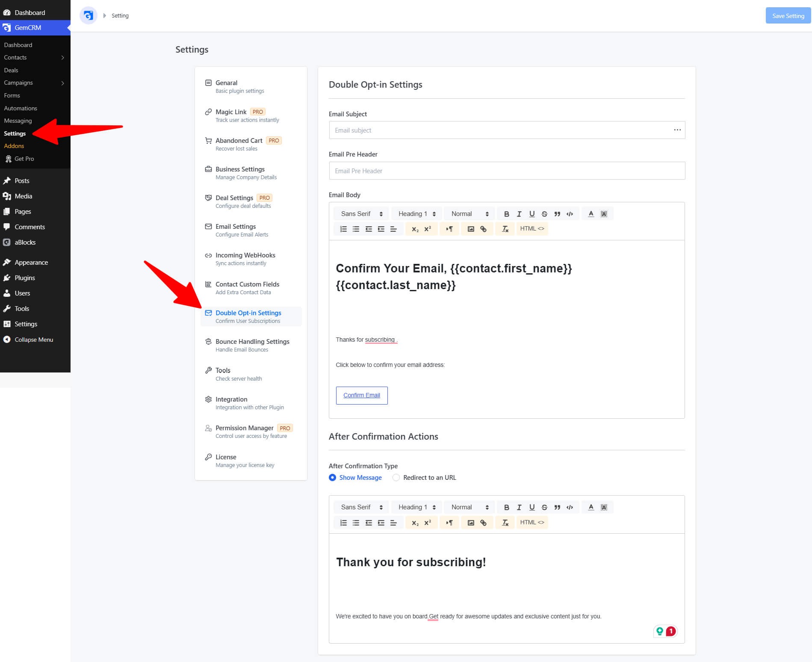Image resolution: width=812 pixels, height=662 pixels.
Task: Toggle text direction in Email Body editor
Action: 449,229
